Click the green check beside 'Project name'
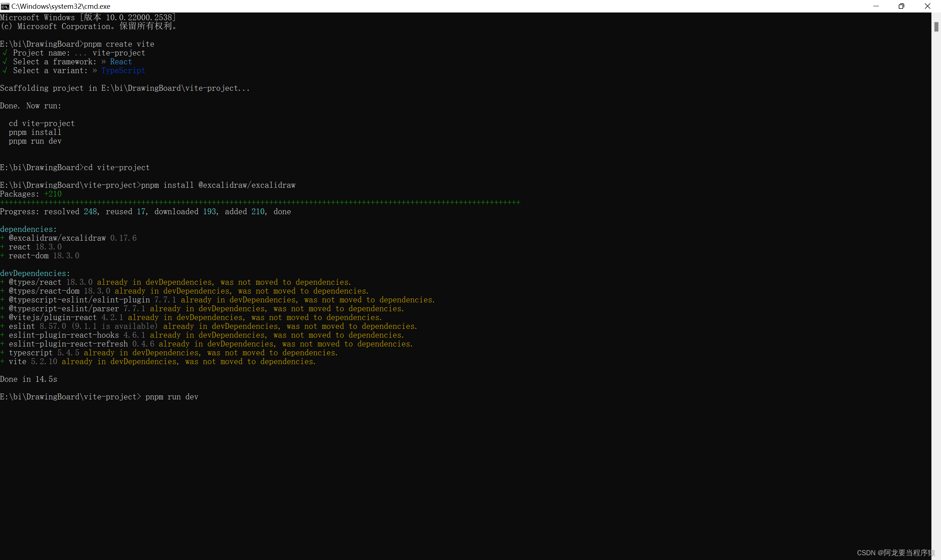Screen dimensions: 941x560 [4, 53]
